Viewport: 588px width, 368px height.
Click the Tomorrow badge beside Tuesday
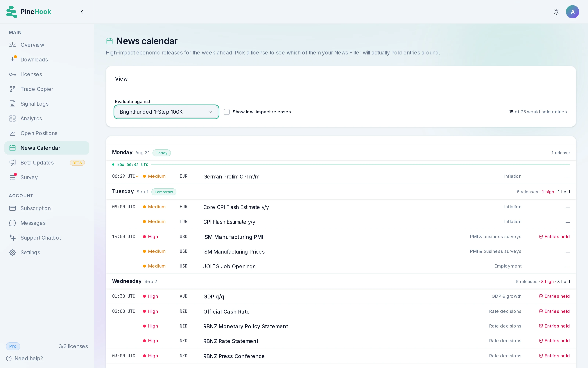click(x=164, y=192)
